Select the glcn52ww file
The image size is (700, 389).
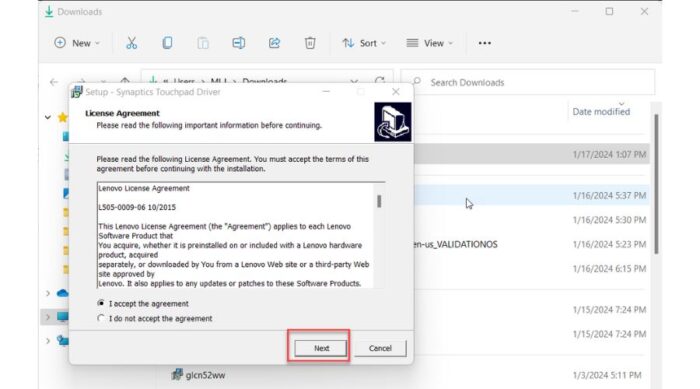[205, 375]
